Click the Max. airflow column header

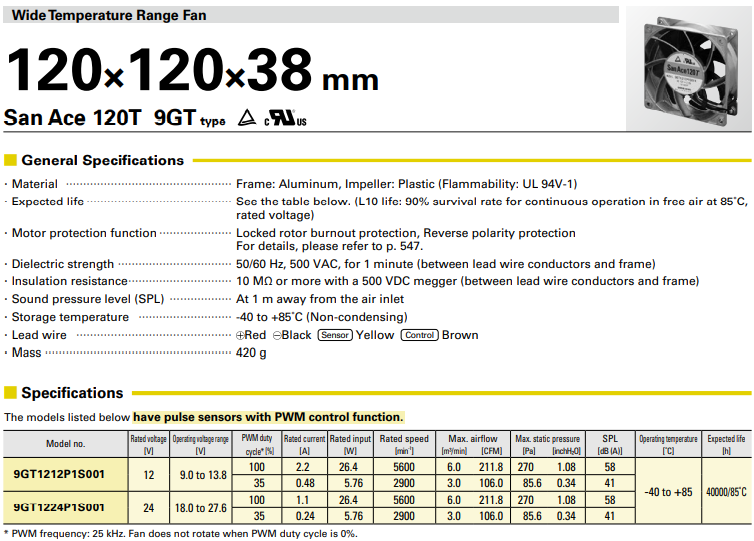click(473, 438)
